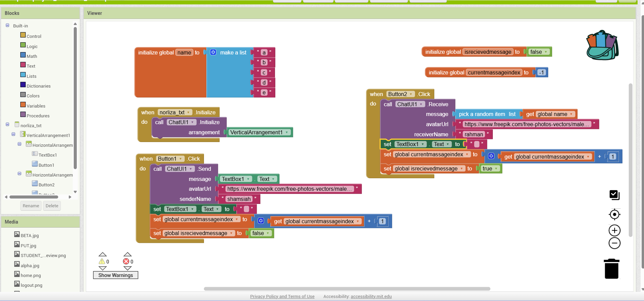The image size is (644, 301).
Task: Click the red error indicator icon
Action: coord(126,261)
